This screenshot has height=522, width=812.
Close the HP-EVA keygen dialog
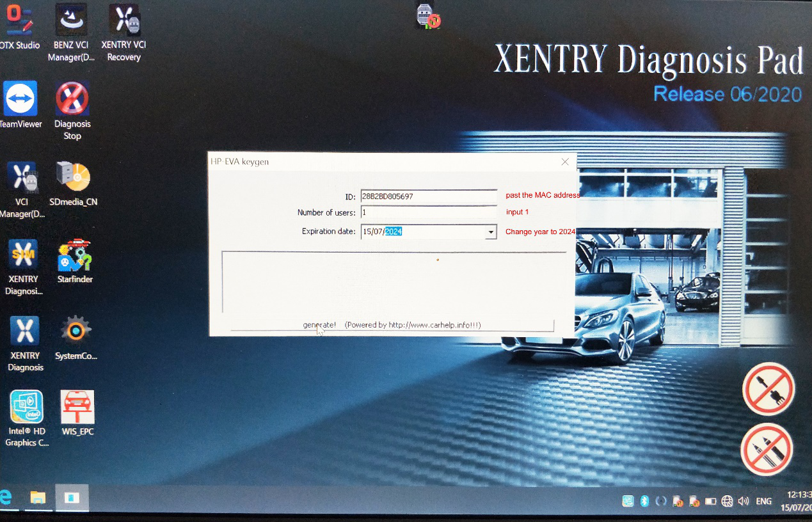(x=565, y=162)
